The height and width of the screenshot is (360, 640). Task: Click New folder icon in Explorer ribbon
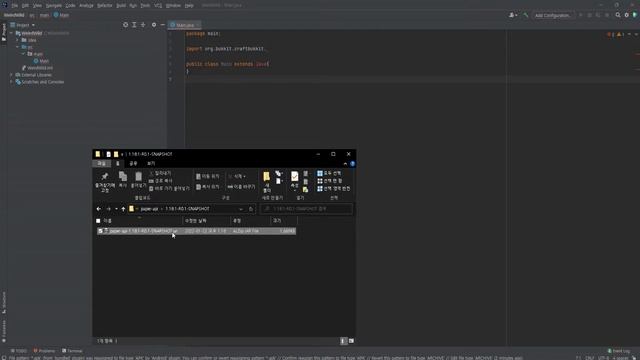click(x=267, y=182)
